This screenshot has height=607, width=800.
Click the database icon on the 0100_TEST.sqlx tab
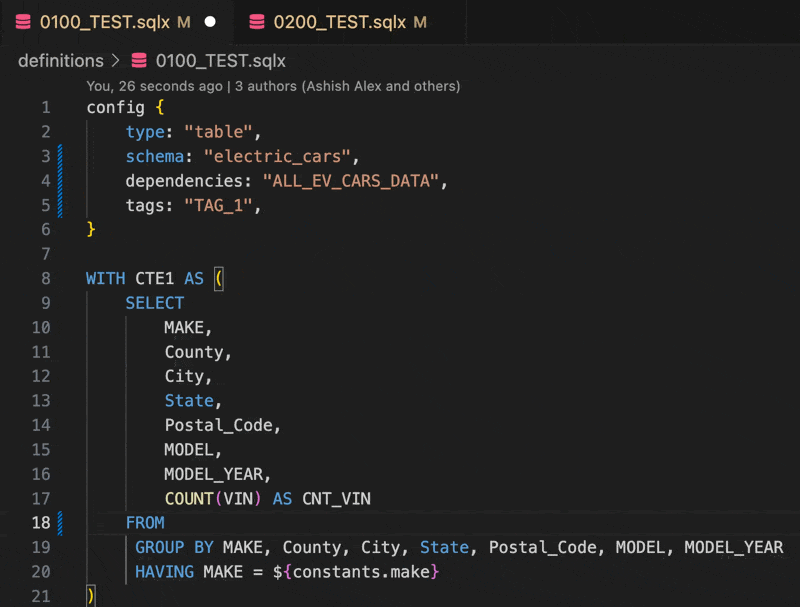click(x=22, y=20)
